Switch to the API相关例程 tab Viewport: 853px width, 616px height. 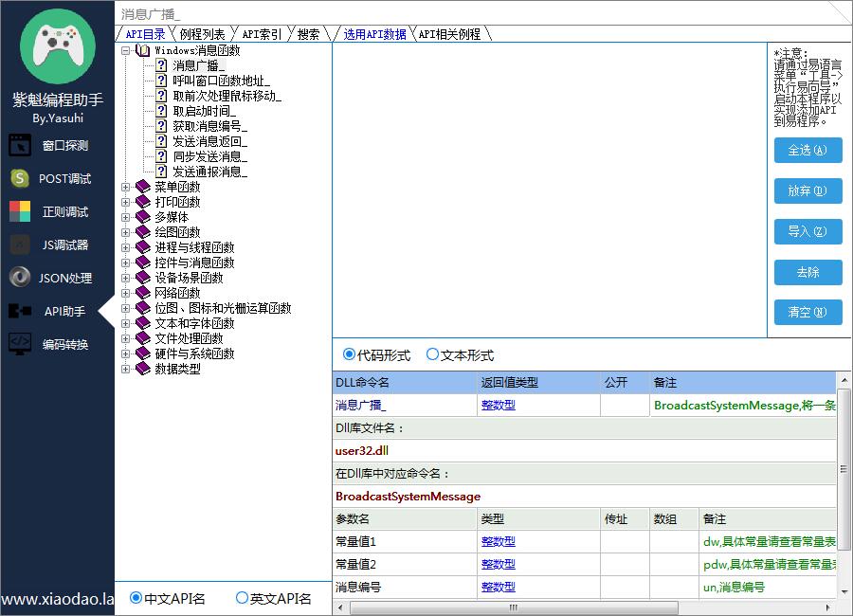click(x=450, y=34)
